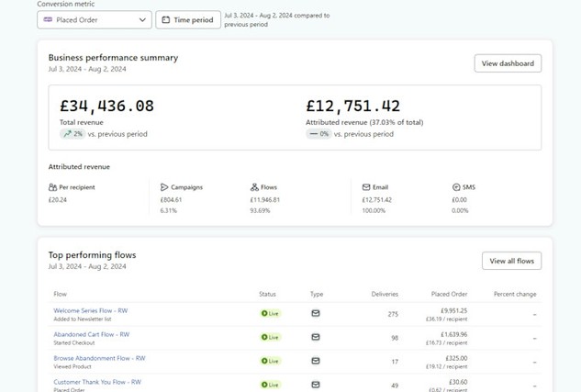The width and height of the screenshot is (581, 392).
Task: Click email type icon for Abandoned Cart flow
Action: point(316,337)
